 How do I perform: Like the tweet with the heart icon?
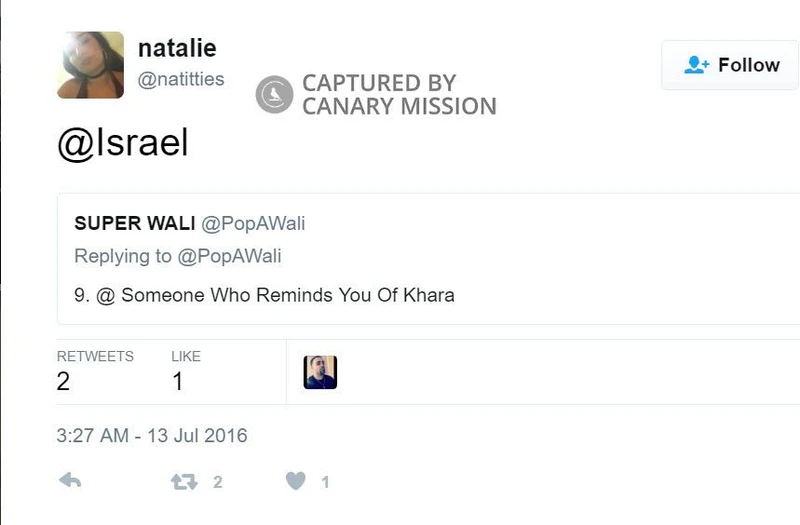(x=295, y=482)
